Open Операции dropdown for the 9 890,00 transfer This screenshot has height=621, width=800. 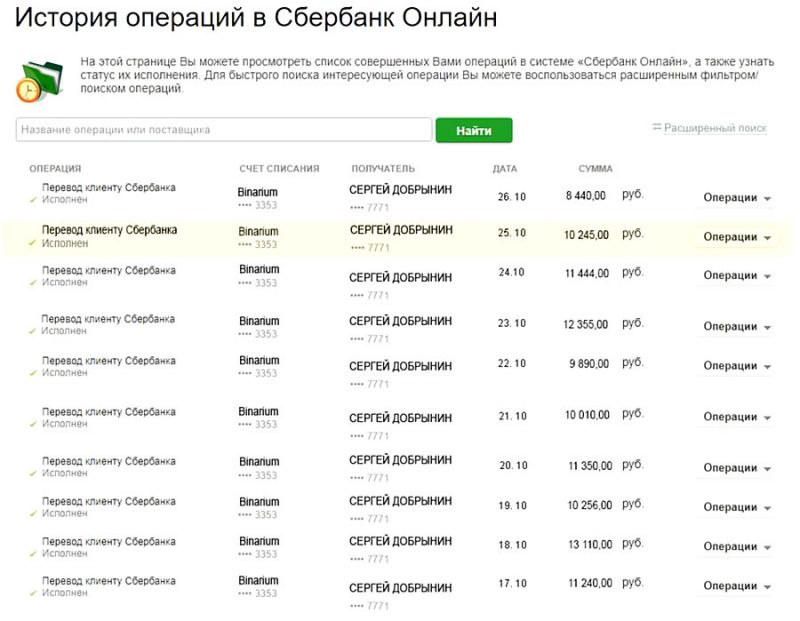[x=736, y=366]
